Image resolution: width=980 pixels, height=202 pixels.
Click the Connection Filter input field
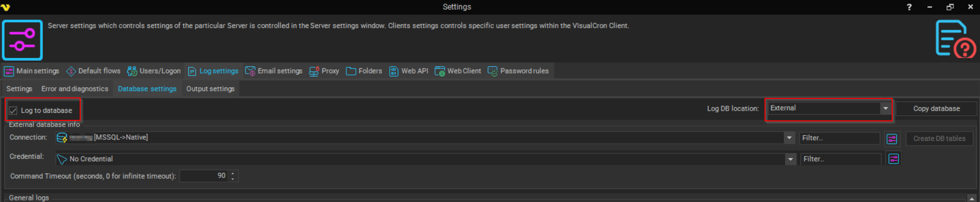tap(840, 138)
